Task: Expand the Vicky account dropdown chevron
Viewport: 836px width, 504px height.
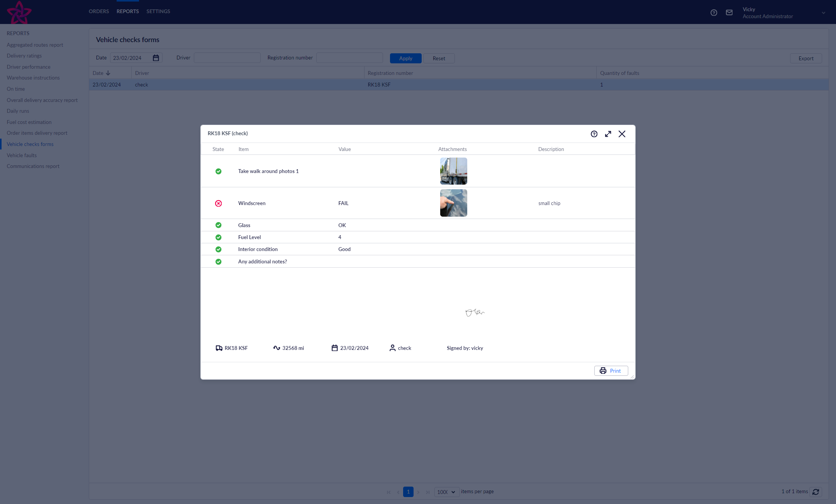Action: coord(823,13)
